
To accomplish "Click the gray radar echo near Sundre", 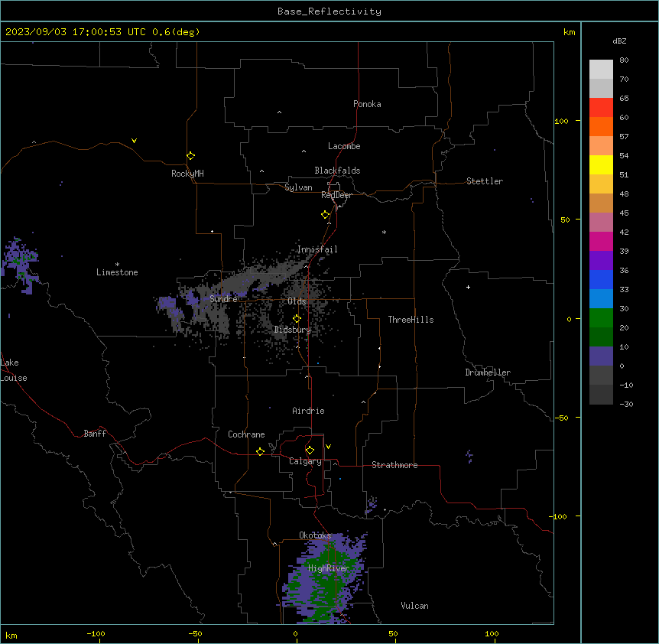I will (x=238, y=285).
